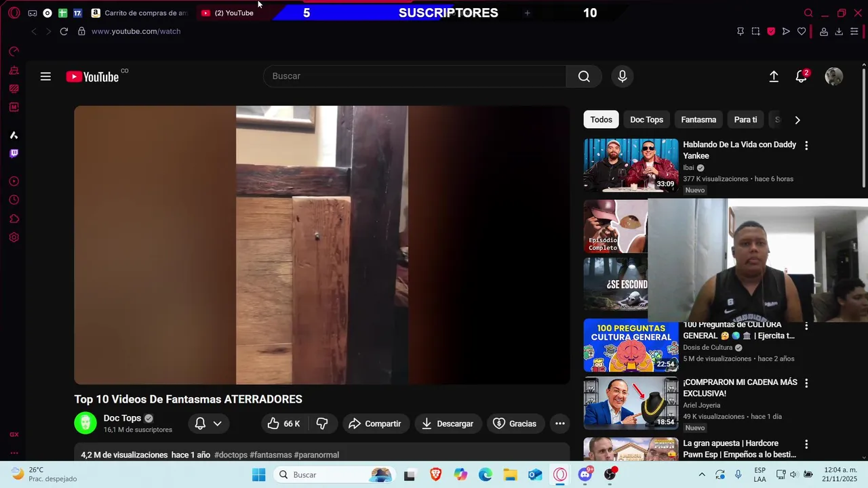Show more filter chips with right arrow
868x488 pixels.
click(x=797, y=120)
